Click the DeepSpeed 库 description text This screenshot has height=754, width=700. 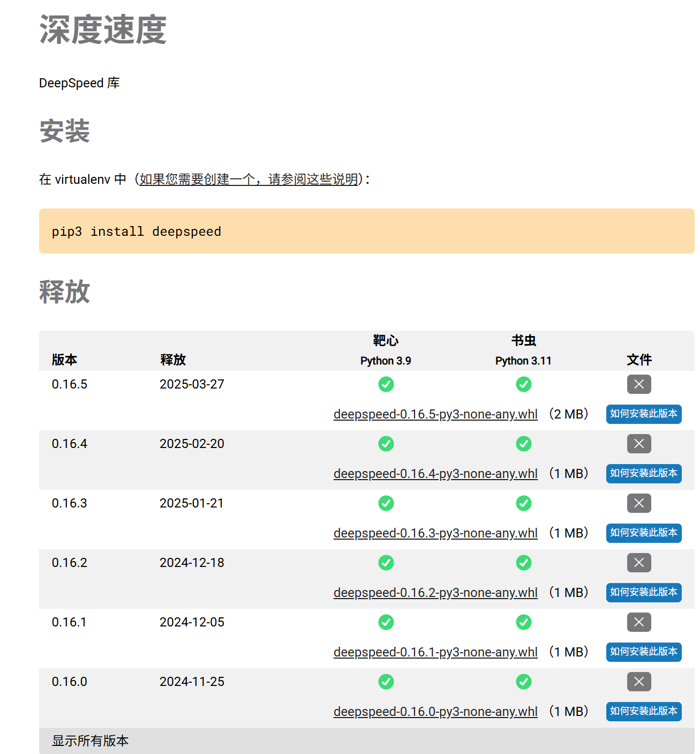(79, 83)
